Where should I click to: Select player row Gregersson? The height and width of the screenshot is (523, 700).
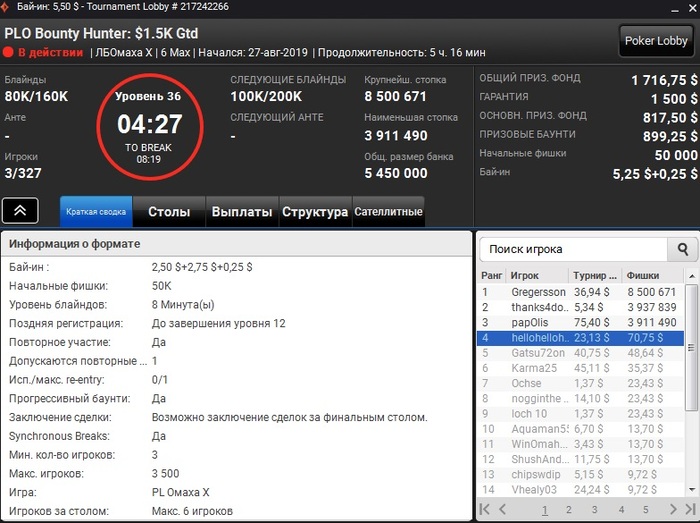click(x=580, y=292)
